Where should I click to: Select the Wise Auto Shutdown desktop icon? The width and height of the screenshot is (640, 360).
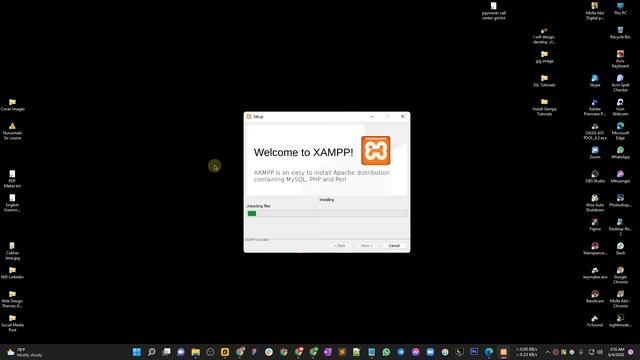tap(595, 203)
